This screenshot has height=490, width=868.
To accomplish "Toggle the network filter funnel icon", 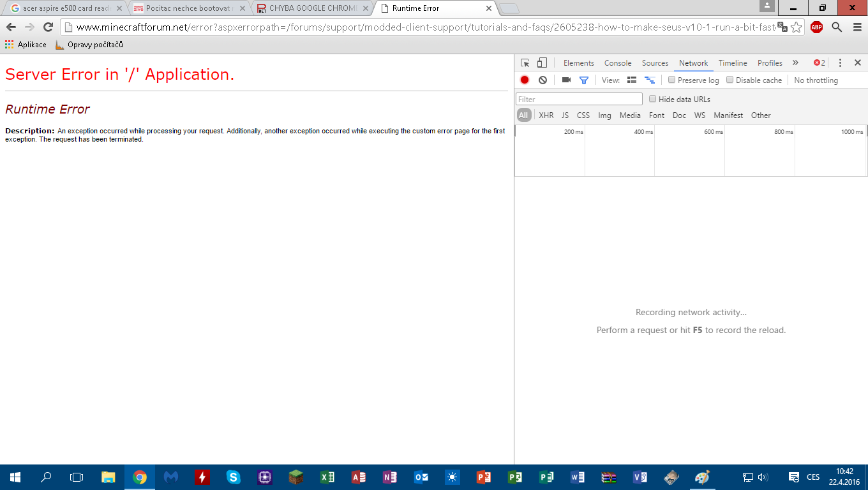I will point(583,80).
